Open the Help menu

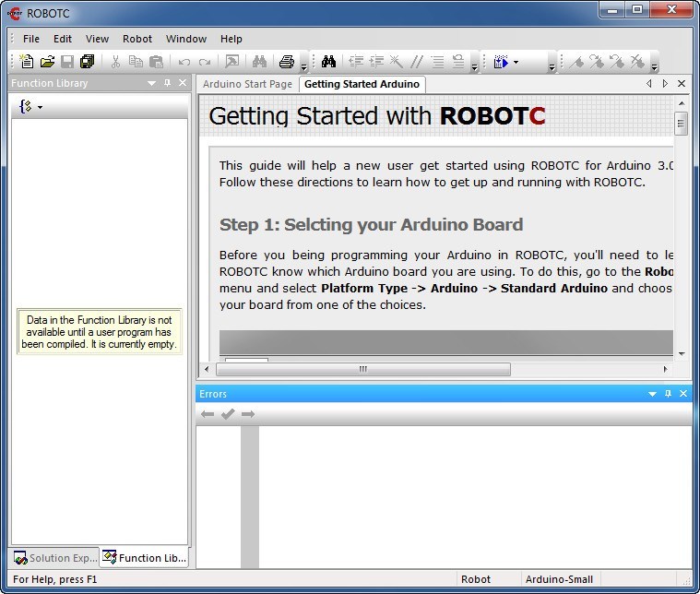231,39
